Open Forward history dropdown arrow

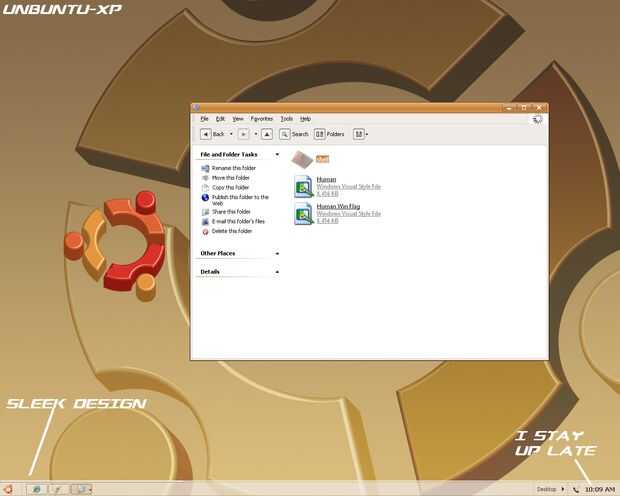click(256, 134)
